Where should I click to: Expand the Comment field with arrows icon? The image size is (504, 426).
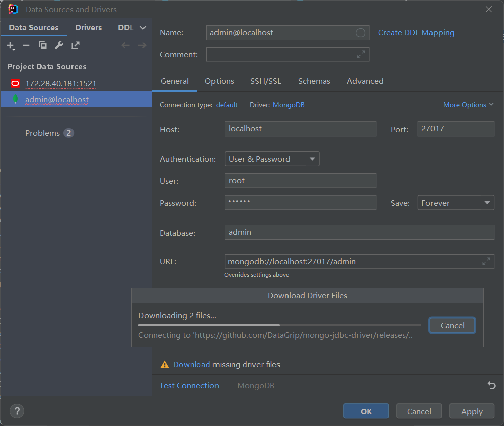point(361,55)
